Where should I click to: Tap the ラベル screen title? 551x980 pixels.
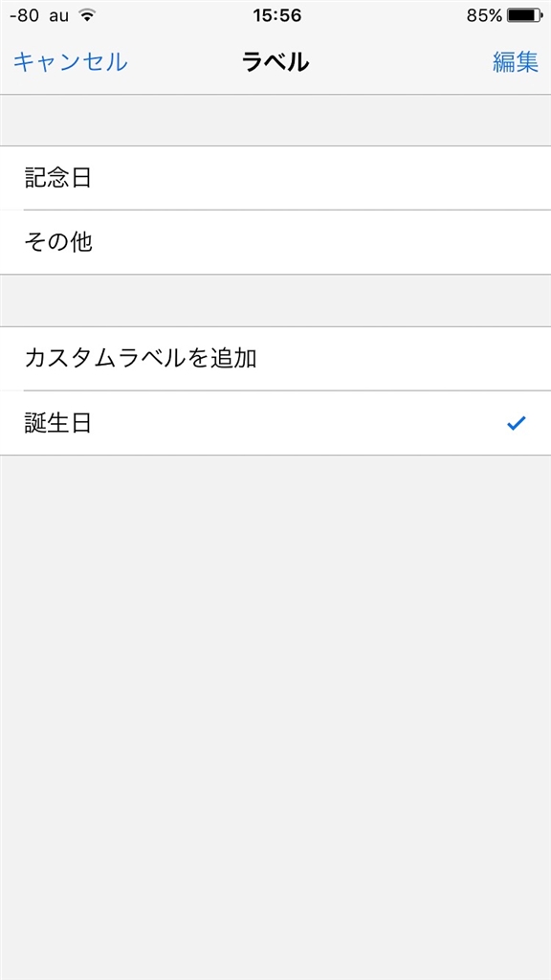pyautogui.click(x=275, y=62)
